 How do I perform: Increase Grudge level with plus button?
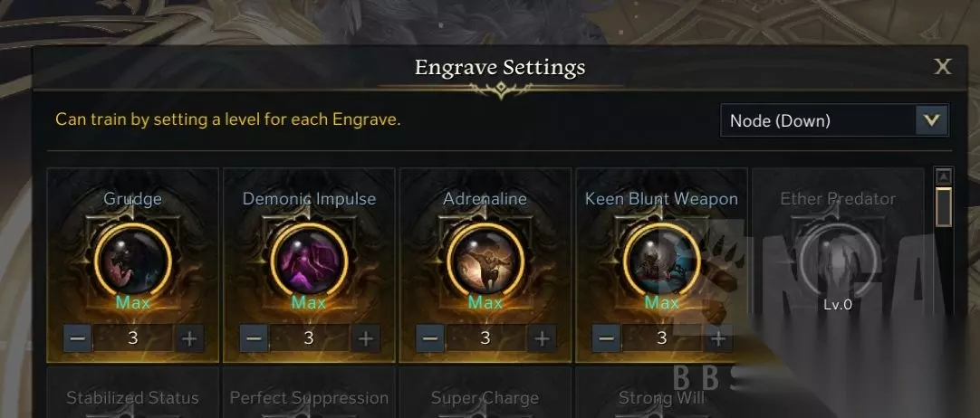(x=188, y=338)
